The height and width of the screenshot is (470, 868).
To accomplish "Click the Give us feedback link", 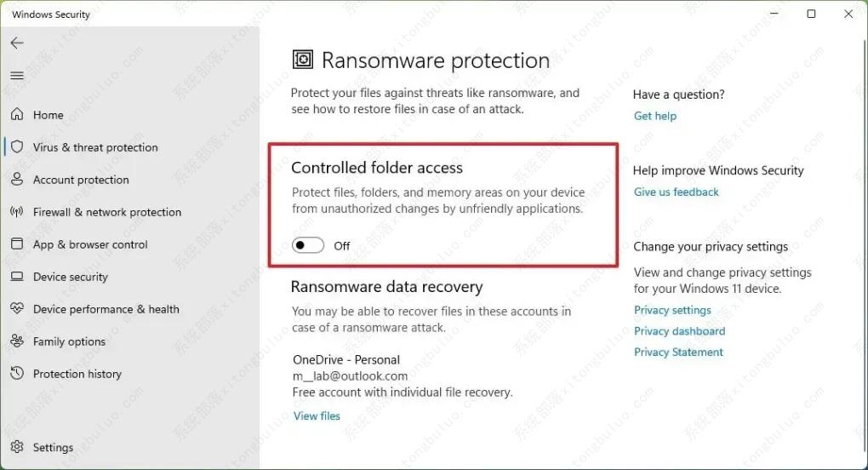I will 677,192.
